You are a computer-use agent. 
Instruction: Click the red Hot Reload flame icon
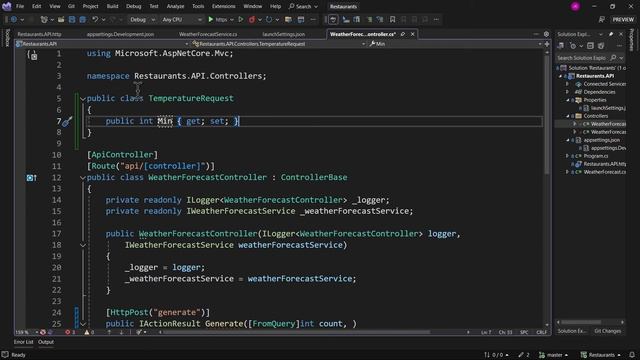(x=252, y=19)
